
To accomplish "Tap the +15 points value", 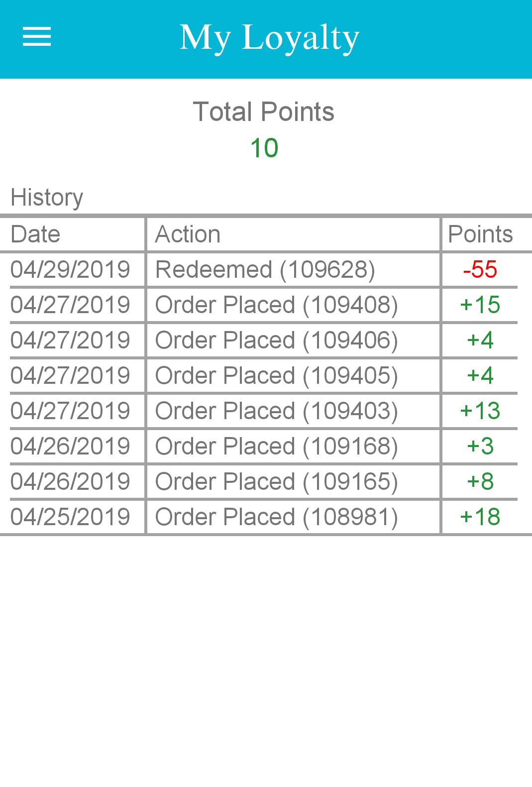I will coord(480,305).
